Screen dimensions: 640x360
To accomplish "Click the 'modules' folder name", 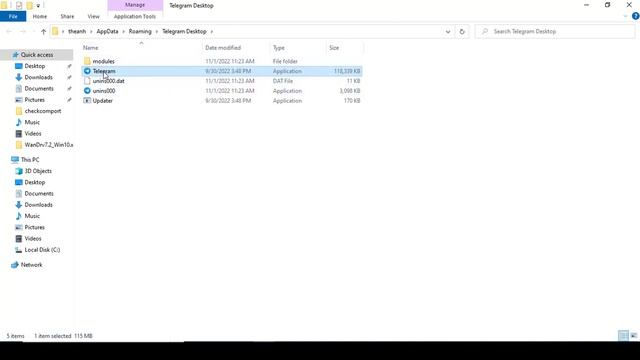I will (x=103, y=61).
